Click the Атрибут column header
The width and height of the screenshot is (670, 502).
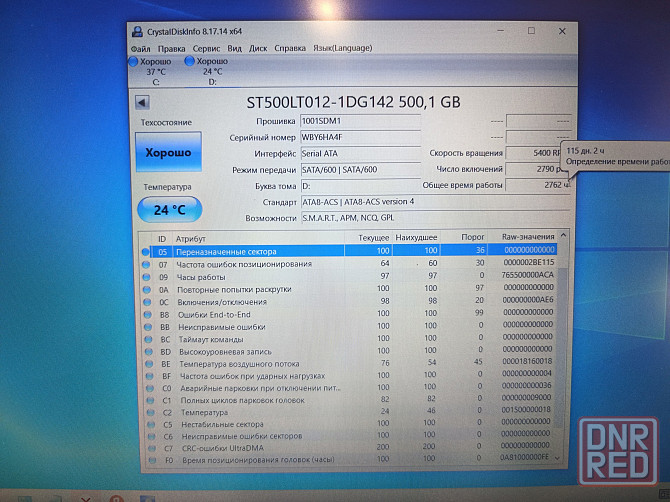[x=258, y=238]
